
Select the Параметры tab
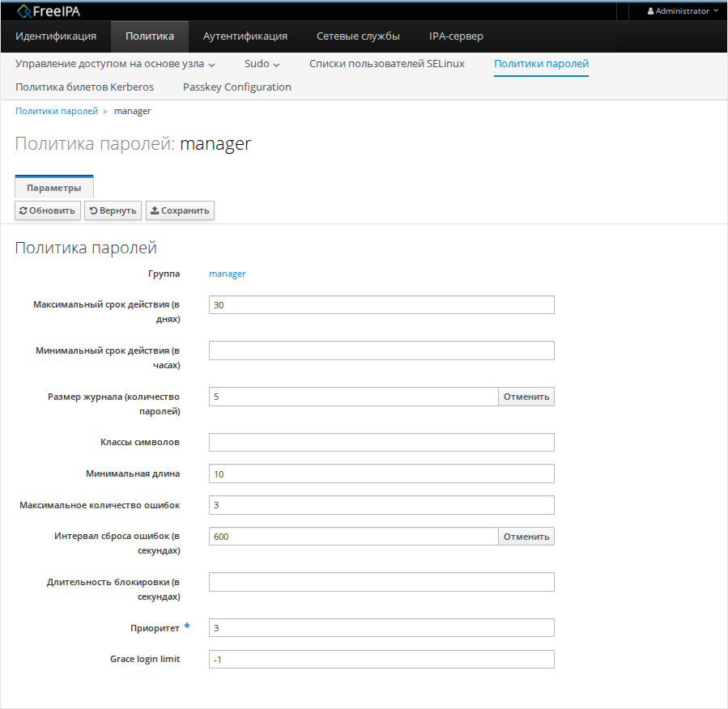coord(54,188)
